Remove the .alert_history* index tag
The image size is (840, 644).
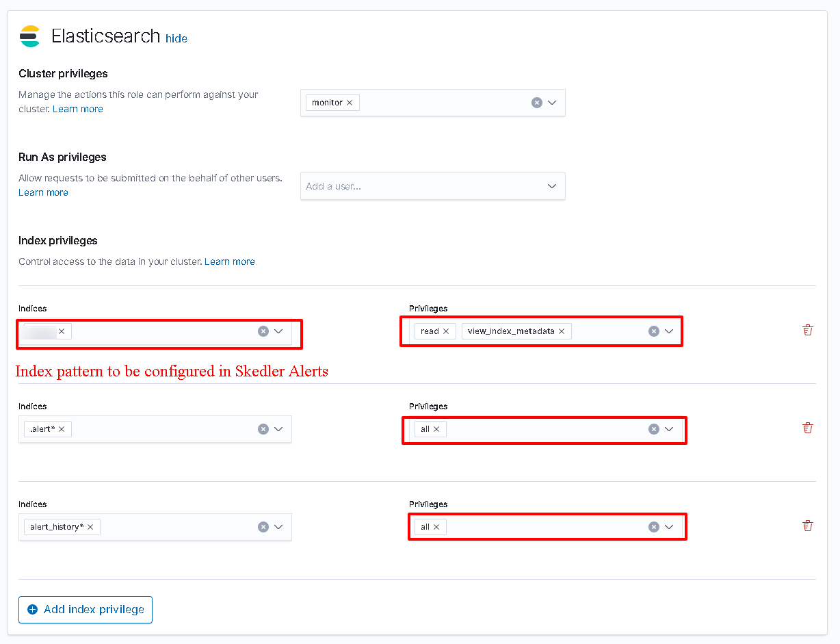tap(90, 527)
